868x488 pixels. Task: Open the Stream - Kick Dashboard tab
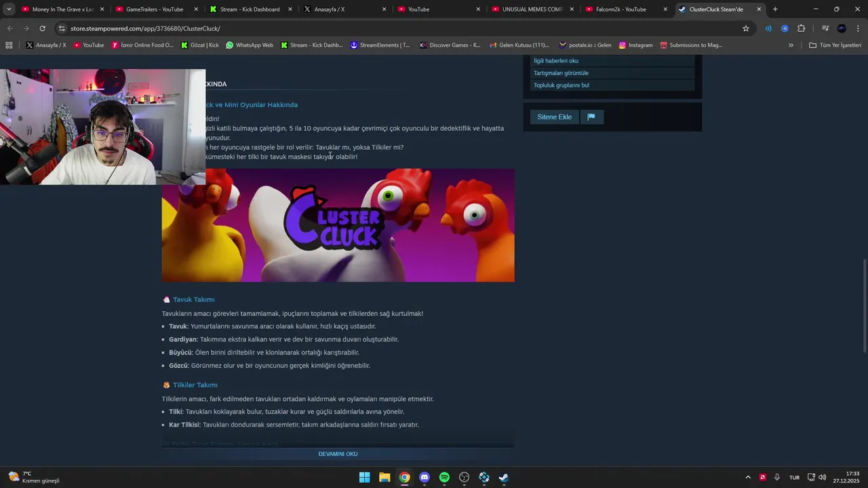(x=249, y=9)
